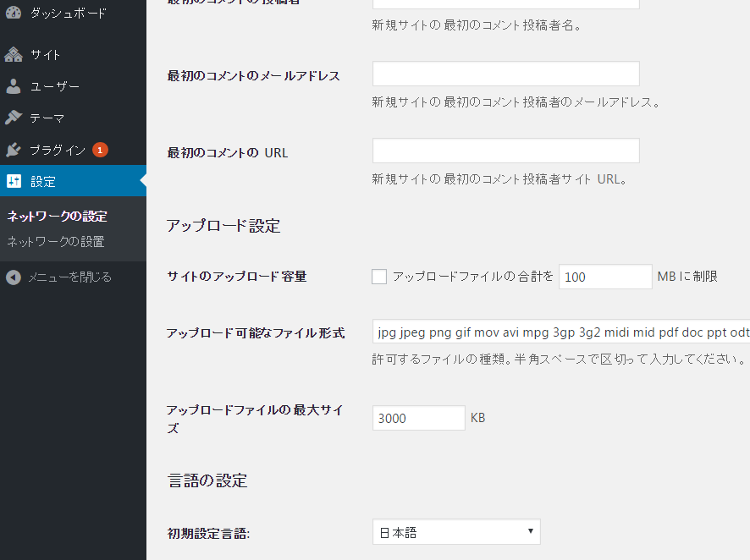The height and width of the screenshot is (560, 750).
Task: Click the Settings sliders icon
Action: 14,182
